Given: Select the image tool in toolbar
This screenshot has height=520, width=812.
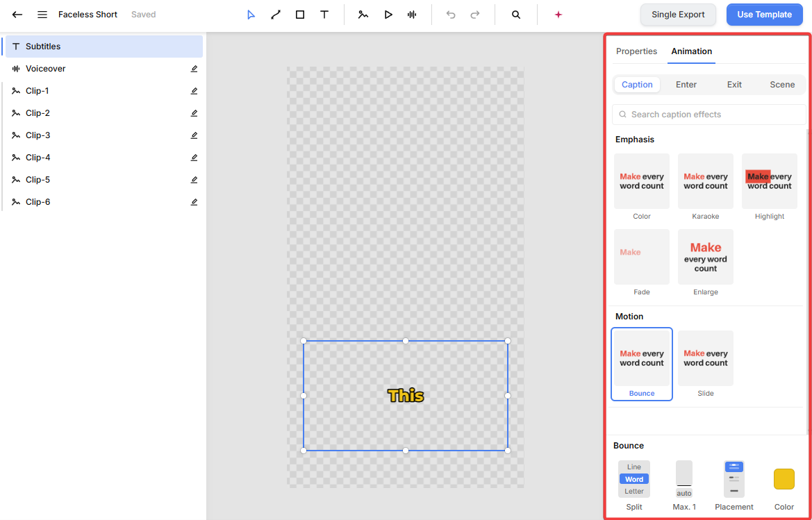Looking at the screenshot, I should [363, 15].
